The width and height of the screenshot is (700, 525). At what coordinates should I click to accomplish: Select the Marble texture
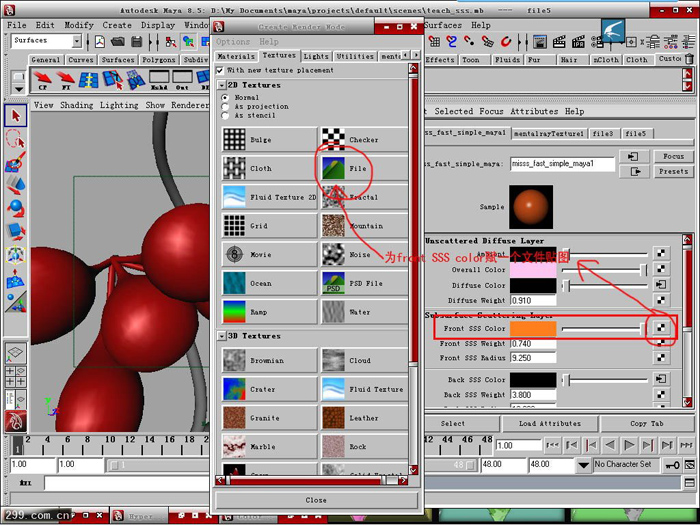[269, 446]
